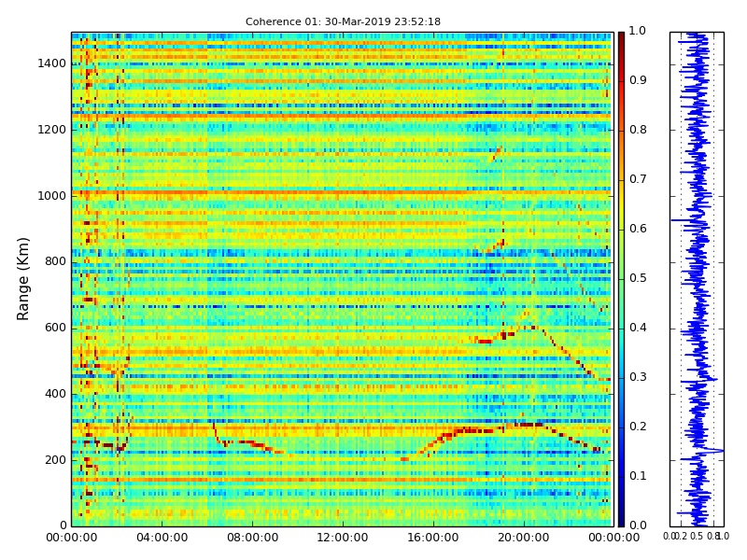The height and width of the screenshot is (560, 747).
Task: Click the 200 range tick label
Action: point(55,460)
